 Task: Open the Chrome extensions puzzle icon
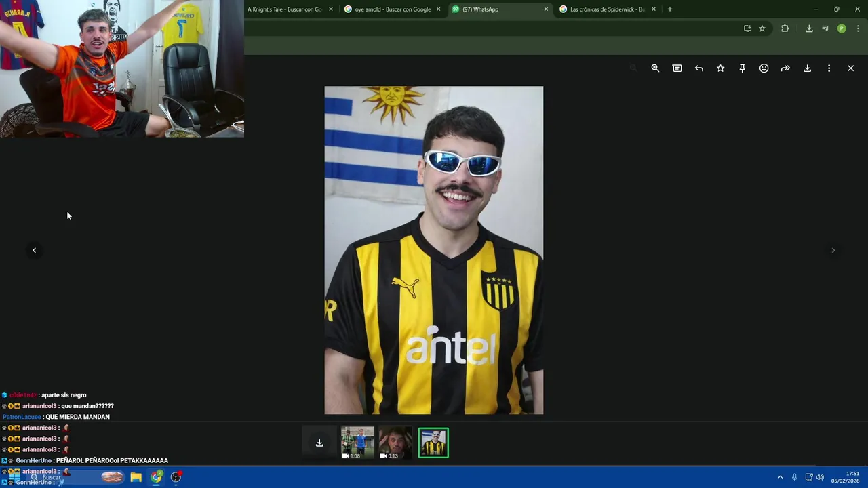785,28
